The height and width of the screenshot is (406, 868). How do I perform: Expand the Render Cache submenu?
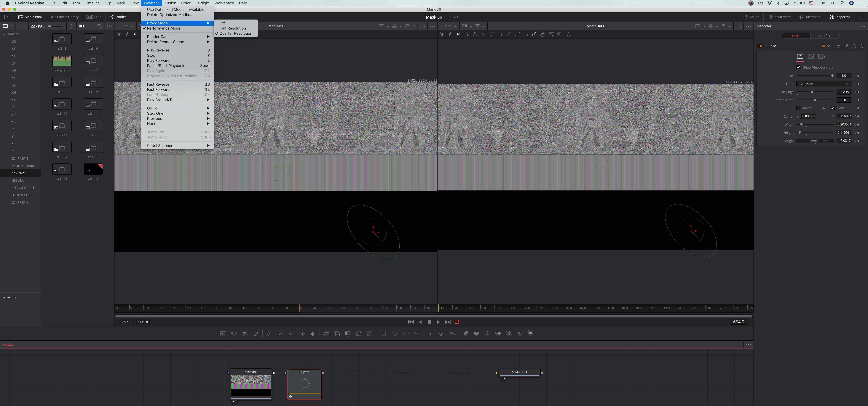[x=178, y=37]
